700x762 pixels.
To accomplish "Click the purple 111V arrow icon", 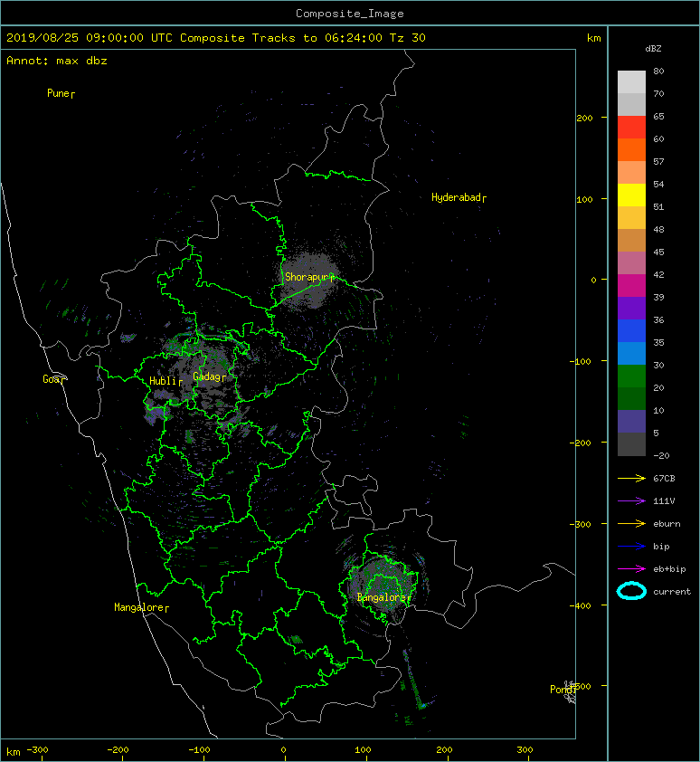I will 631,501.
